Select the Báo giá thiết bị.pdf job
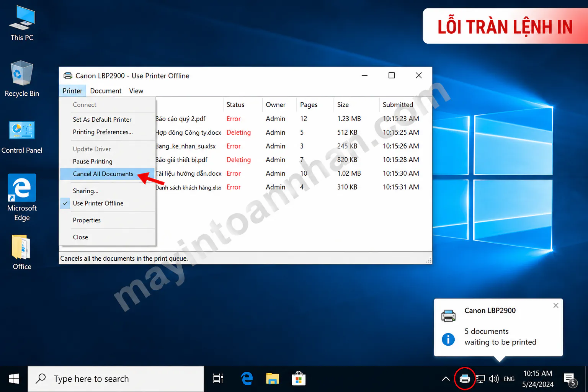Image resolution: width=588 pixels, height=392 pixels. (181, 160)
